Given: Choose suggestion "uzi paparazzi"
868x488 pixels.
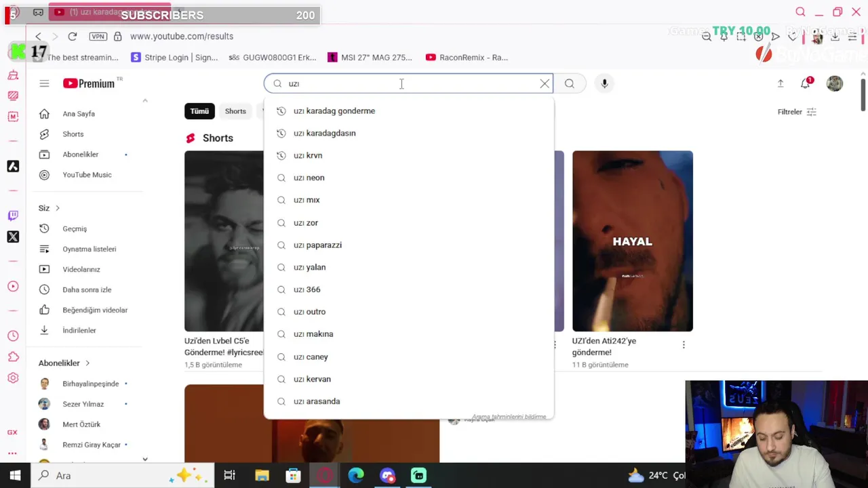Looking at the screenshot, I should 409,245.
